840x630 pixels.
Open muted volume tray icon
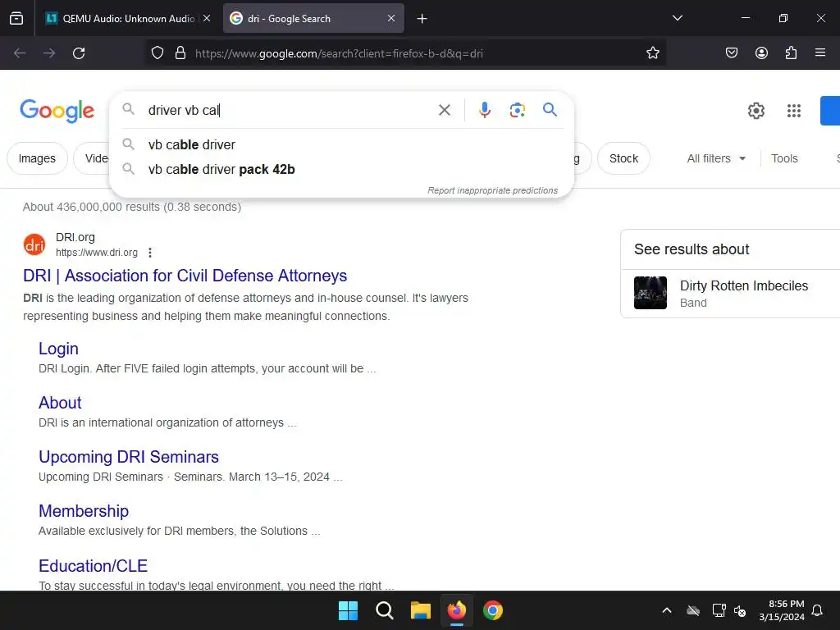click(x=741, y=610)
